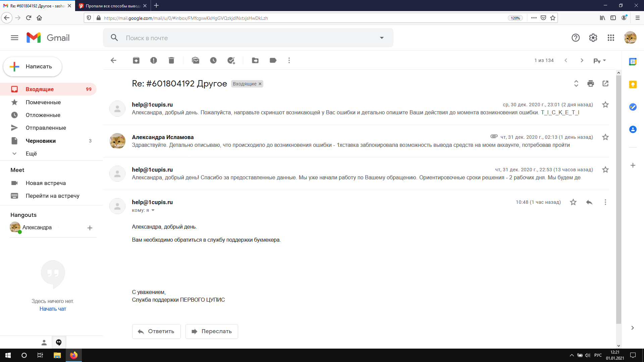Image resolution: width=644 pixels, height=362 pixels.
Task: Star the latest help@1cupis.ru message
Action: coord(573,202)
